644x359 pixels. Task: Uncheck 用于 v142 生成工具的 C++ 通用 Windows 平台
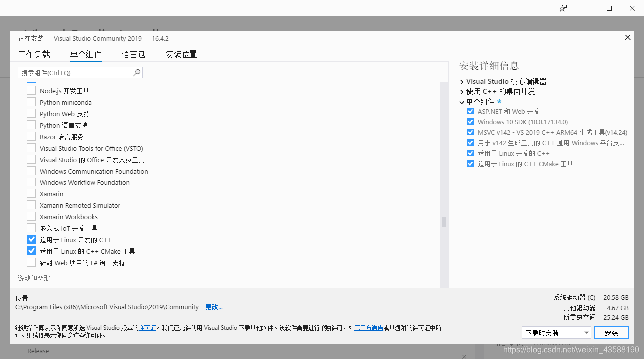point(470,143)
